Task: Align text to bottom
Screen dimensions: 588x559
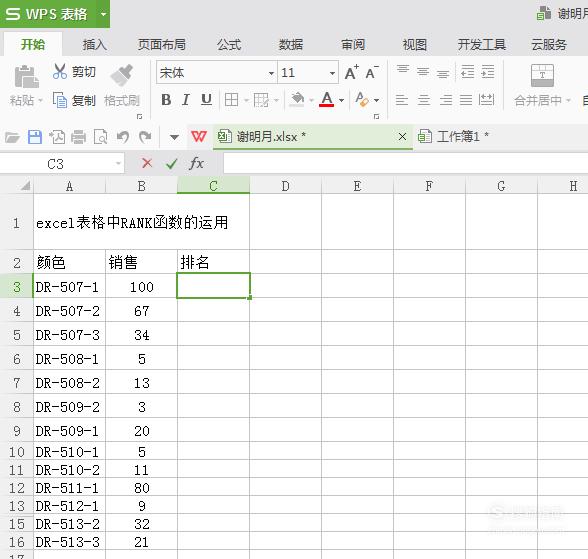Action: [x=443, y=73]
